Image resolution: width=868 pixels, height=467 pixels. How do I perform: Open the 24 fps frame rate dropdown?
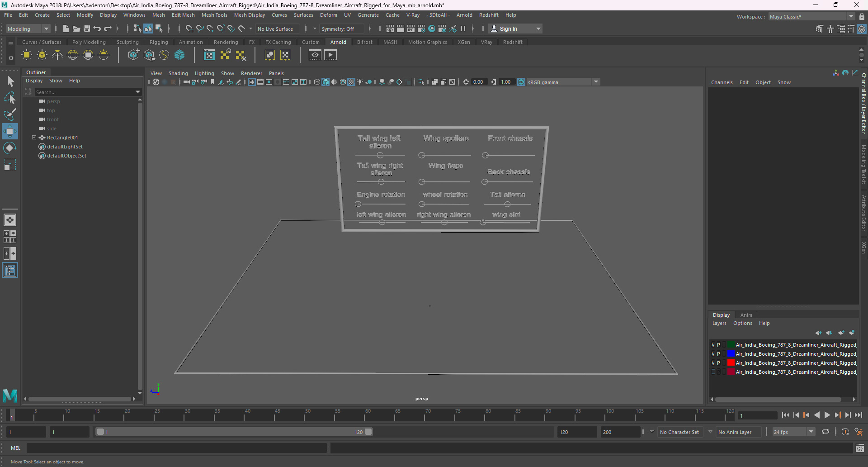(x=793, y=432)
